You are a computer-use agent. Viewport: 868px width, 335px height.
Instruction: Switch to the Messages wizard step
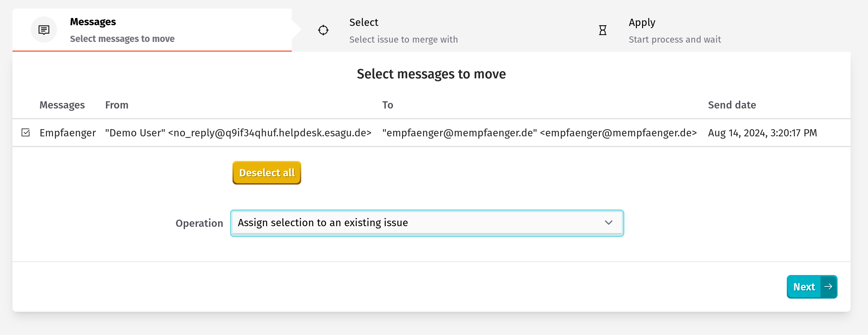(x=152, y=30)
